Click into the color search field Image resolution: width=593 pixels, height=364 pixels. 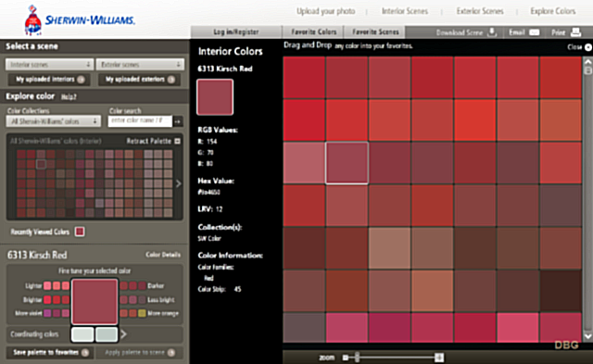click(x=140, y=121)
